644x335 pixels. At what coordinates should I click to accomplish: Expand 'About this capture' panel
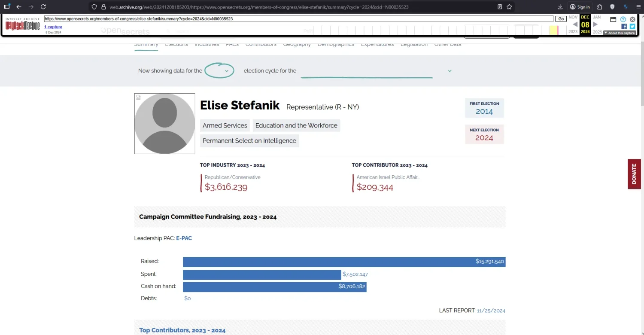point(620,33)
